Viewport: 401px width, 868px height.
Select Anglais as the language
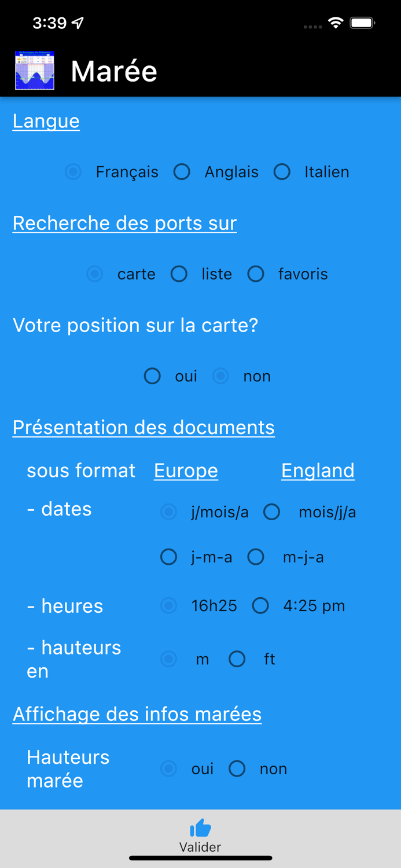182,171
